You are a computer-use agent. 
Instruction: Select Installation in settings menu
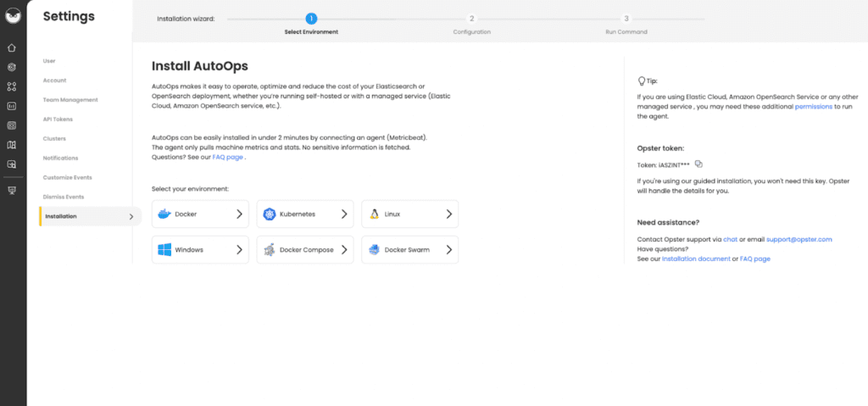(90, 217)
